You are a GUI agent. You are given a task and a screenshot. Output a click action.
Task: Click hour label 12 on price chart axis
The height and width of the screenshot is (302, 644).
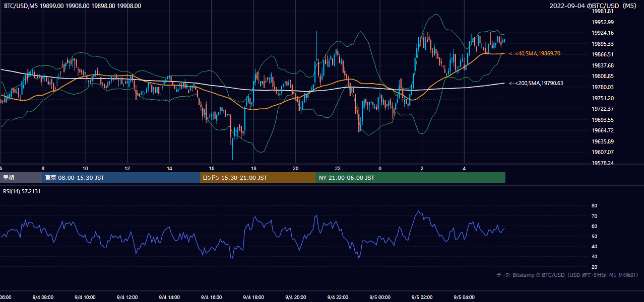coord(127,168)
